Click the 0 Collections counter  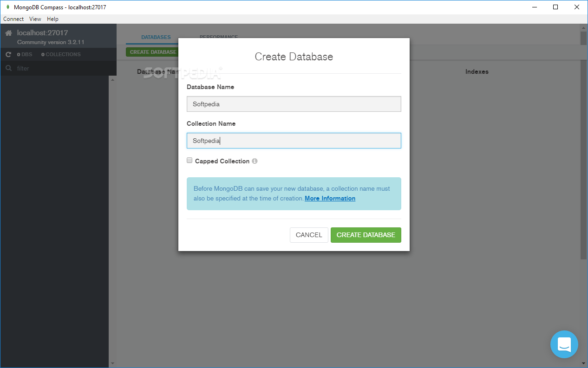tap(61, 54)
